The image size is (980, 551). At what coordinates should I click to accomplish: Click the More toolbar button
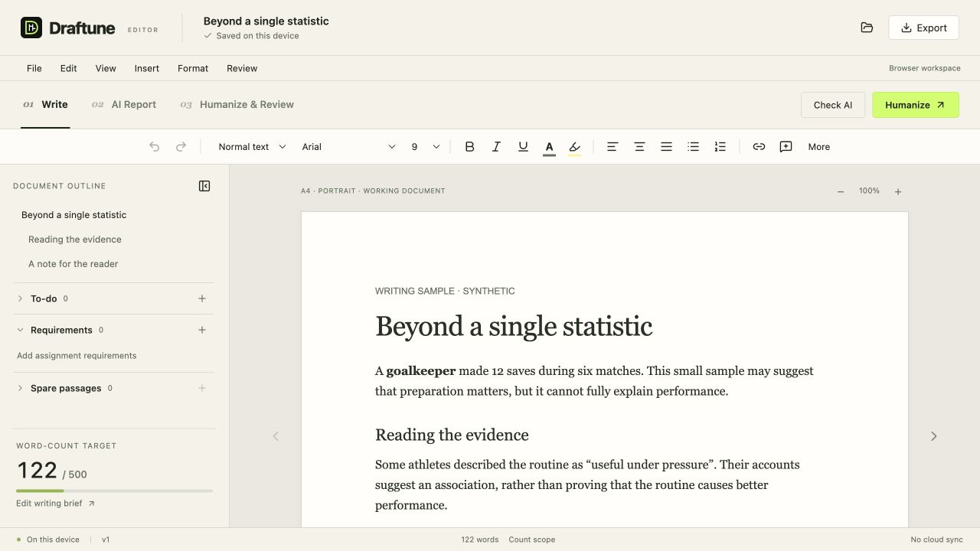[x=819, y=147]
